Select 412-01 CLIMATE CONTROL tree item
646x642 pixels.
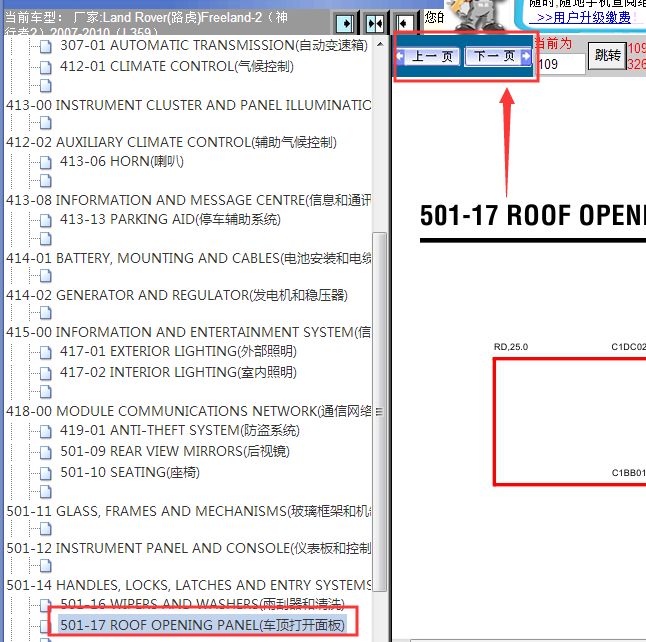[177, 66]
